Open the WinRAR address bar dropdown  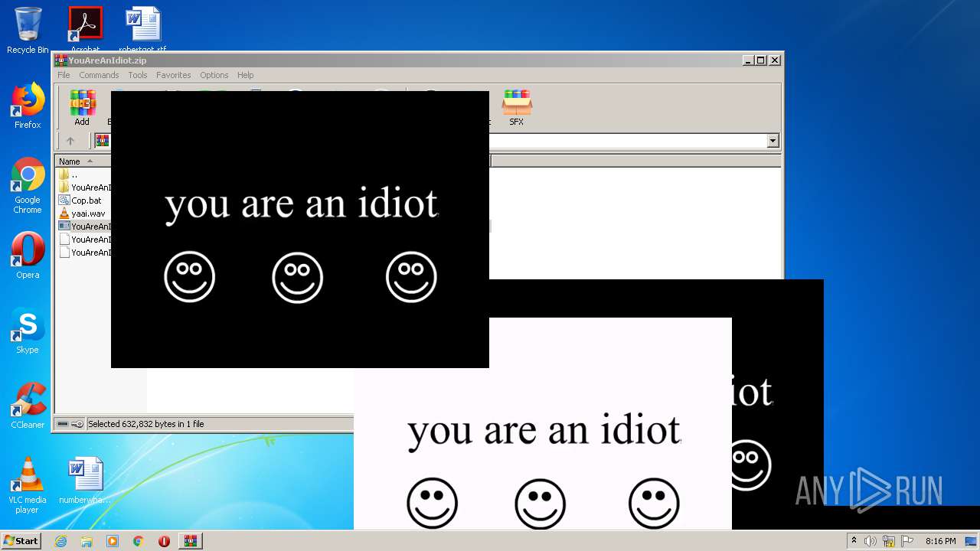(773, 141)
